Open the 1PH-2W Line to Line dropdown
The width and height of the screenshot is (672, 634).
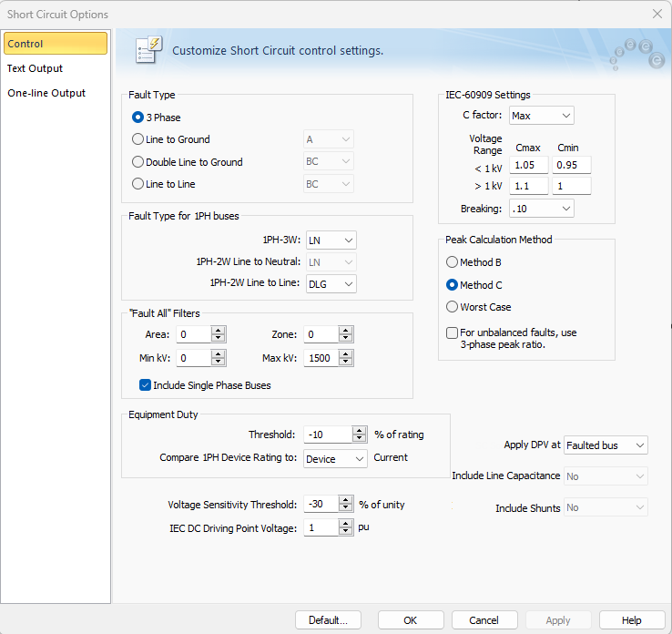coord(331,284)
